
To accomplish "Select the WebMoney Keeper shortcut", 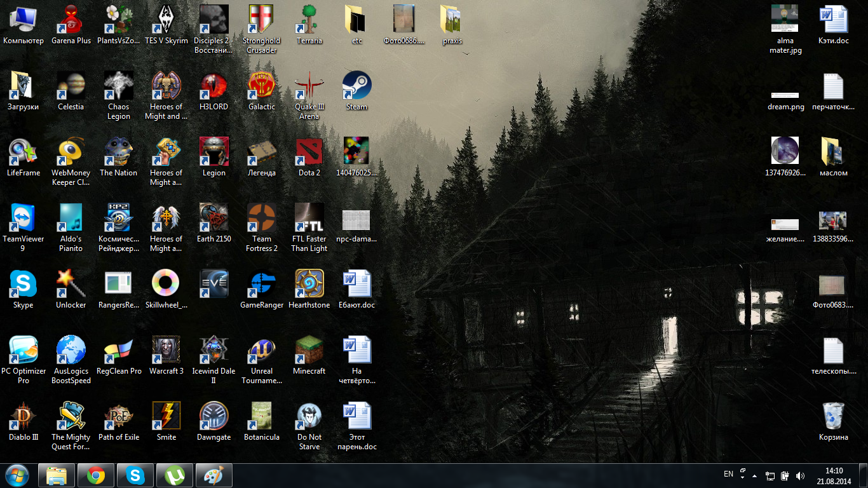I will (71, 161).
